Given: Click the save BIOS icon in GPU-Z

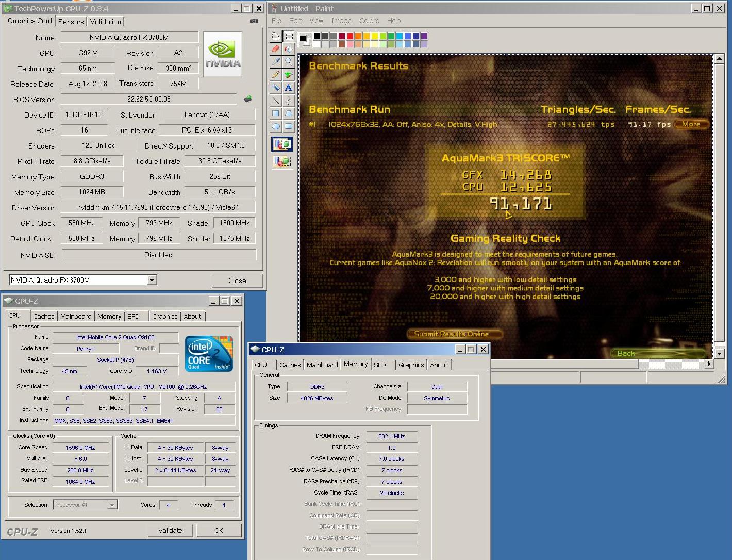Looking at the screenshot, I should pos(248,98).
